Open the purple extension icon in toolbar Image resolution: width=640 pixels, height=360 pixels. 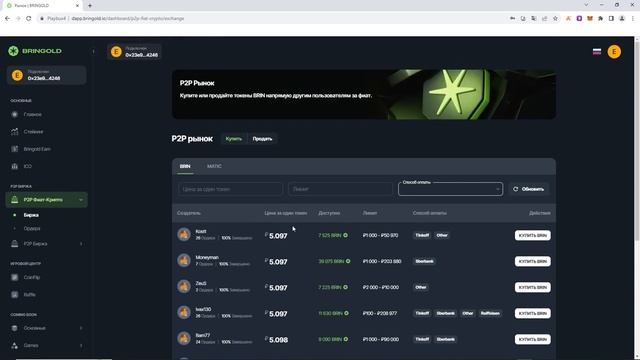579,18
